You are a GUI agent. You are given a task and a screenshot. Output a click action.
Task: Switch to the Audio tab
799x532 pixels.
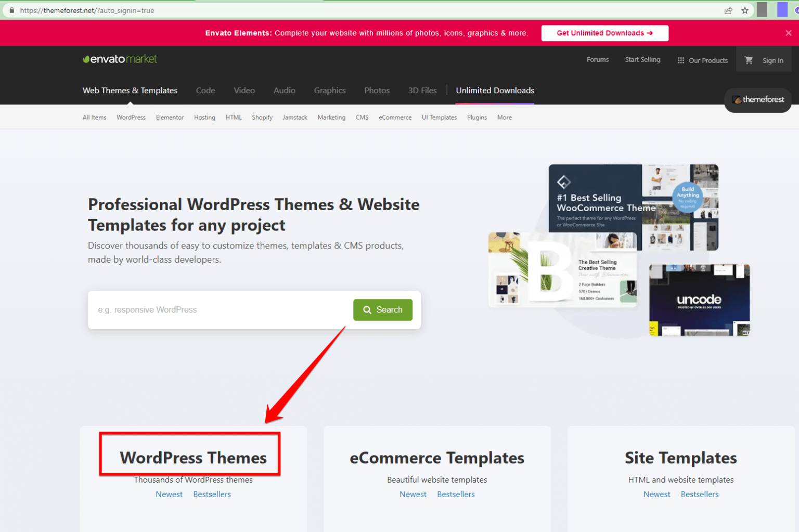285,90
